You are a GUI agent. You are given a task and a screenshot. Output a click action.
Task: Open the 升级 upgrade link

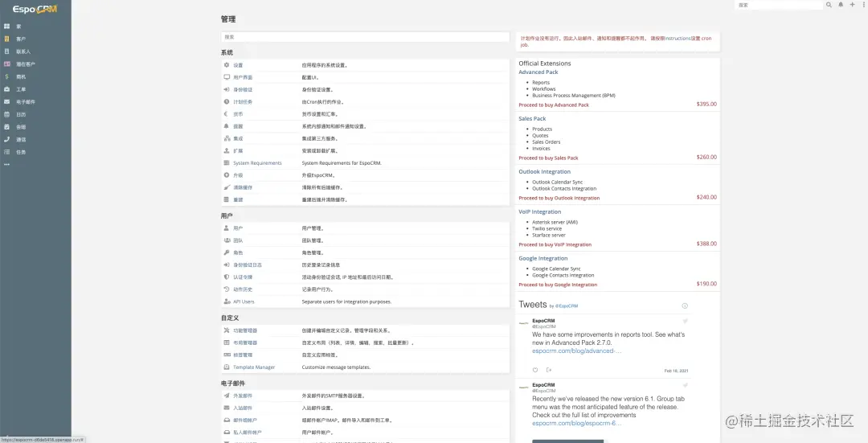[x=238, y=175]
